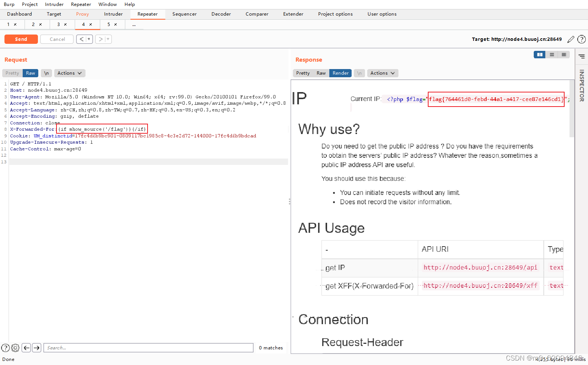Close repeater tab 4
Viewport: 588px width, 365px height.
tap(91, 25)
